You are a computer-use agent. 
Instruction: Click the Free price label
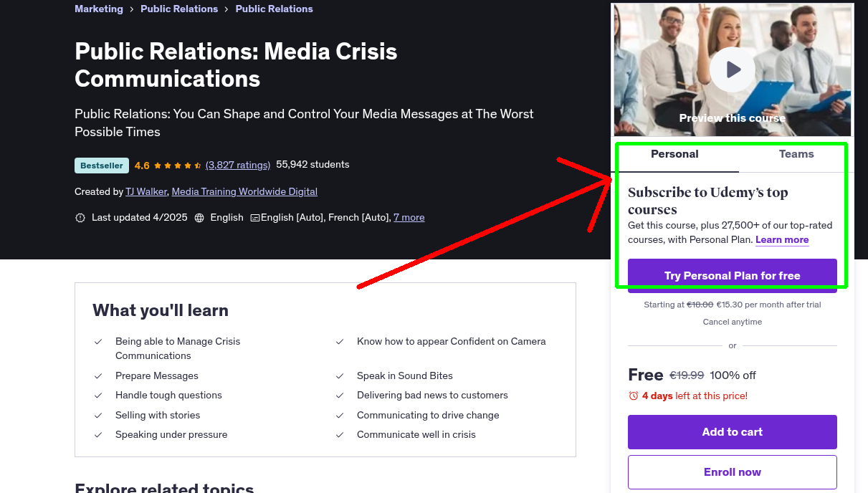(646, 375)
